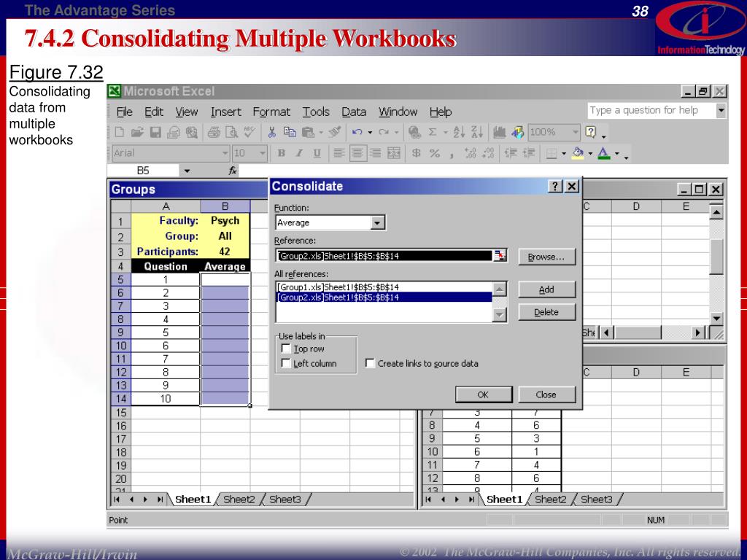Click the Spelling check ABC icon
This screenshot has height=560, width=747.
(x=249, y=132)
